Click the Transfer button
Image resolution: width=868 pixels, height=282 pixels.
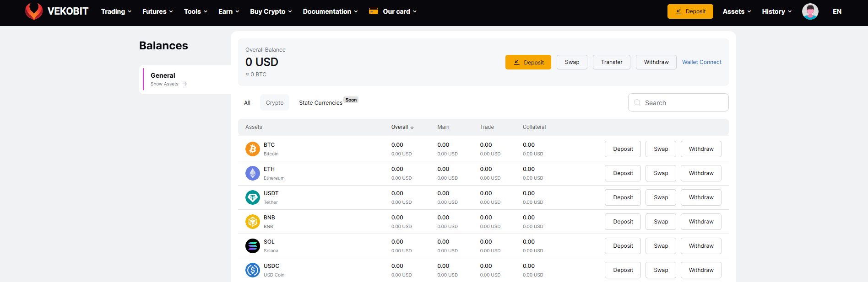point(612,62)
